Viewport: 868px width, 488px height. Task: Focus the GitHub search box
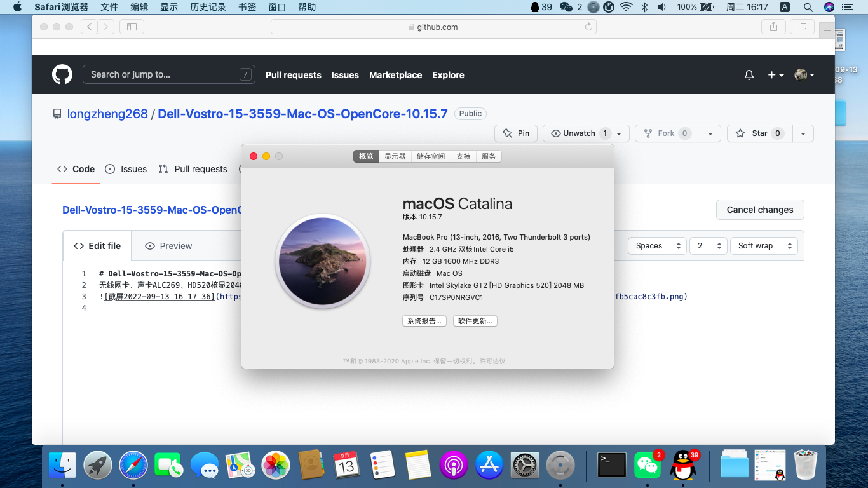(x=168, y=74)
